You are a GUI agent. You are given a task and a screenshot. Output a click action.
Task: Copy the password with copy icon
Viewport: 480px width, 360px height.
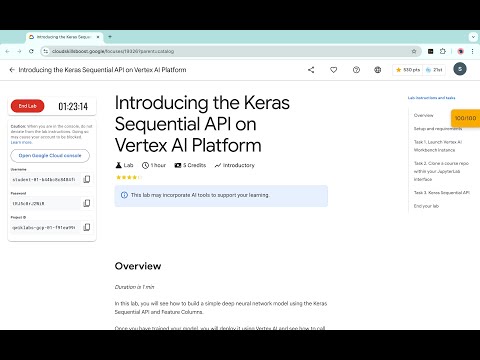click(87, 203)
